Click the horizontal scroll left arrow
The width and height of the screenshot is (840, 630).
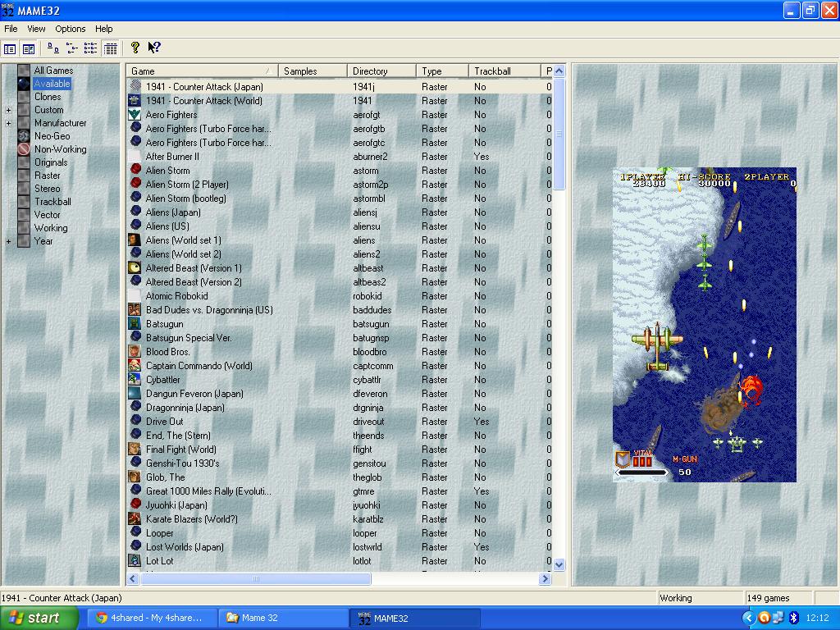[x=134, y=578]
